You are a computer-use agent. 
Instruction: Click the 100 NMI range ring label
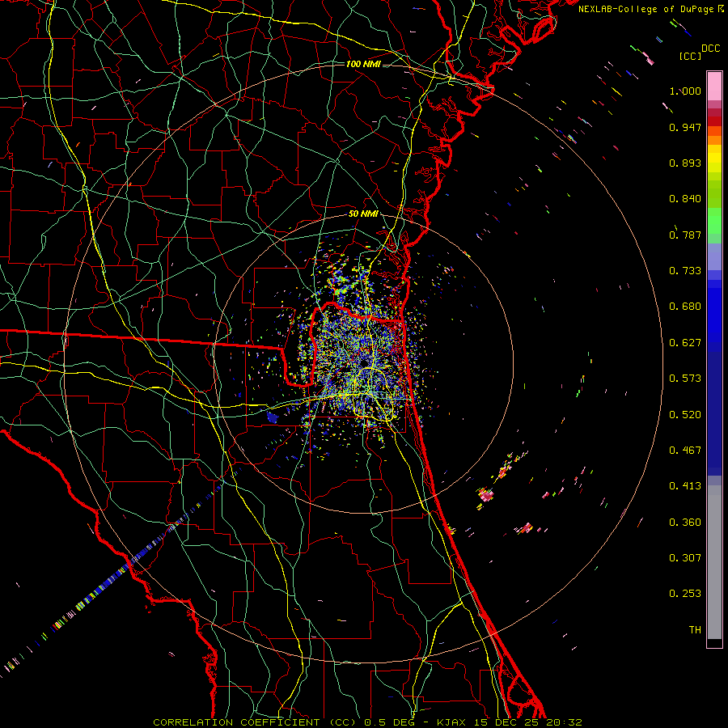tap(363, 64)
